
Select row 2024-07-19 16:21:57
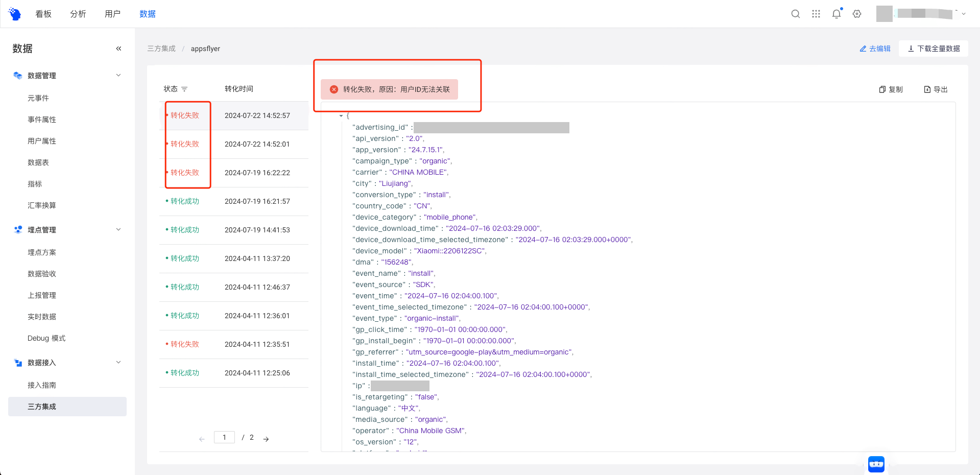point(234,201)
